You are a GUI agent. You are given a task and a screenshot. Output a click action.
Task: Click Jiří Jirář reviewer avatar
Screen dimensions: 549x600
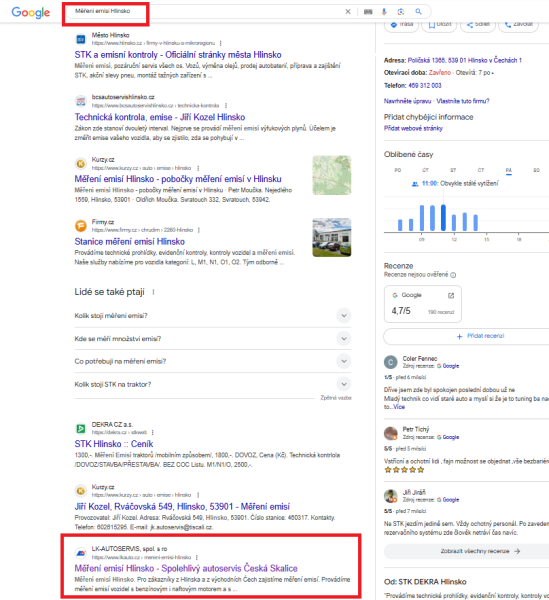pos(391,496)
